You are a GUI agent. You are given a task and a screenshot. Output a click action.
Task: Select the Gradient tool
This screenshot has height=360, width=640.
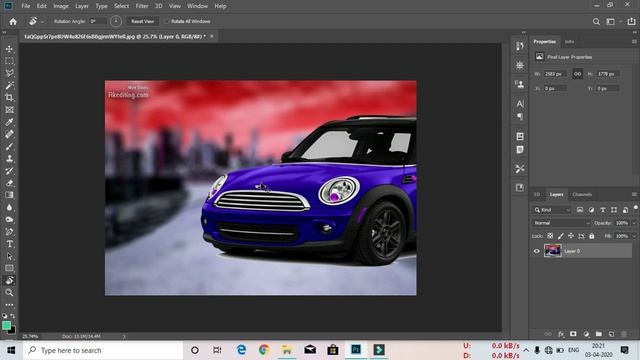click(9, 195)
